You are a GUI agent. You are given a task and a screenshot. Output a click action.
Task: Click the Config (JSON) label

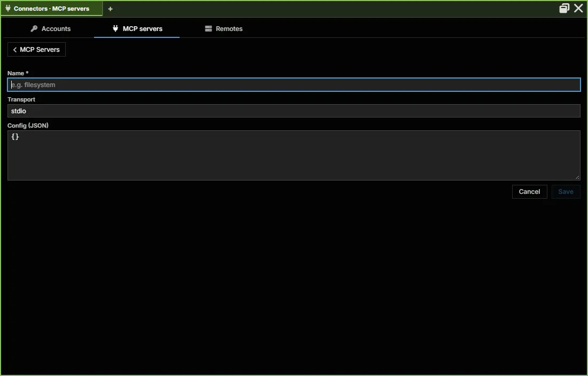point(28,126)
